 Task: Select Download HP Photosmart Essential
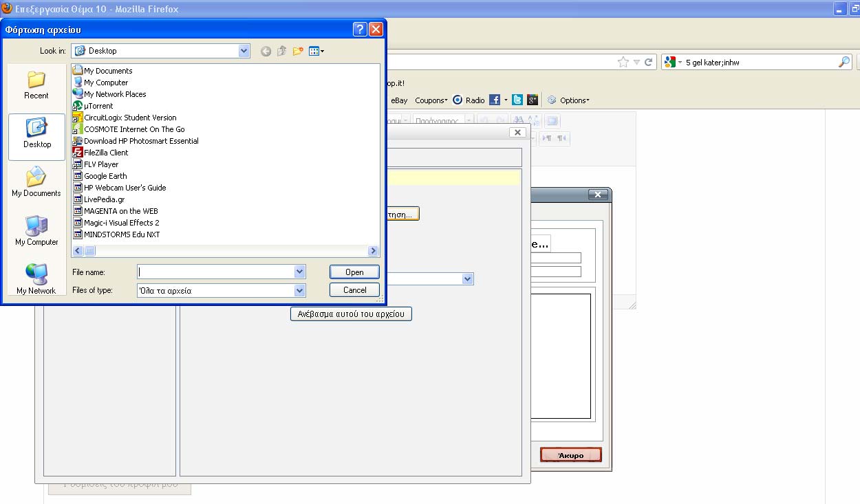click(x=136, y=141)
